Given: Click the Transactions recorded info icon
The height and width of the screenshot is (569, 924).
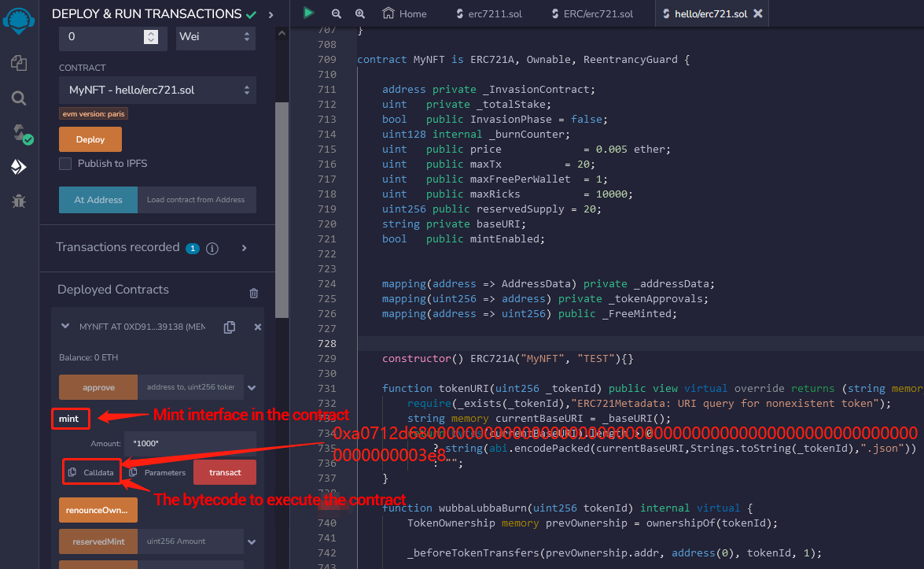Looking at the screenshot, I should [212, 248].
